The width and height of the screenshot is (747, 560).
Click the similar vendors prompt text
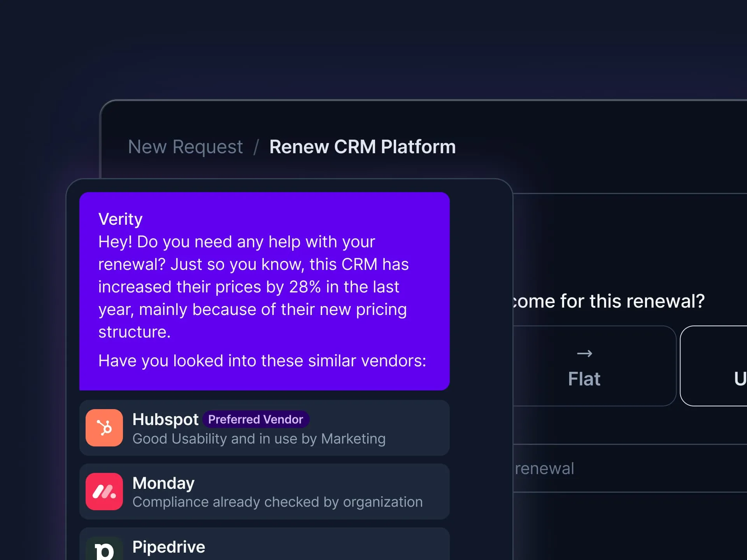[x=262, y=361]
